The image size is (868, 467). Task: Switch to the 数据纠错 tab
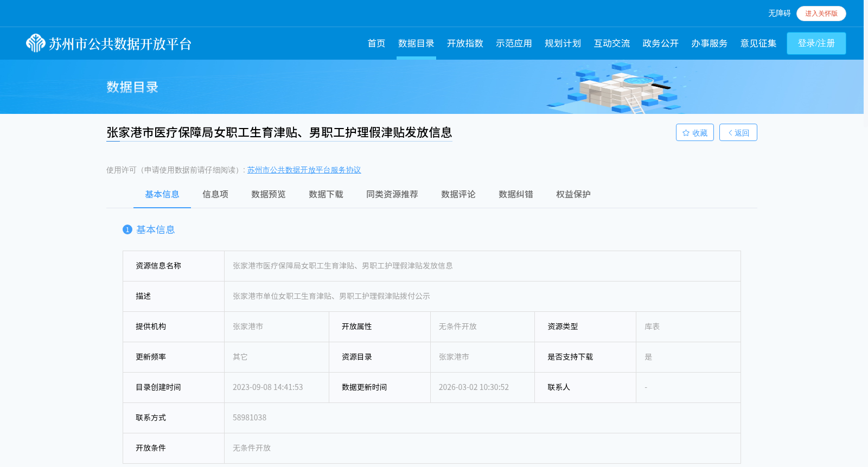click(x=516, y=194)
